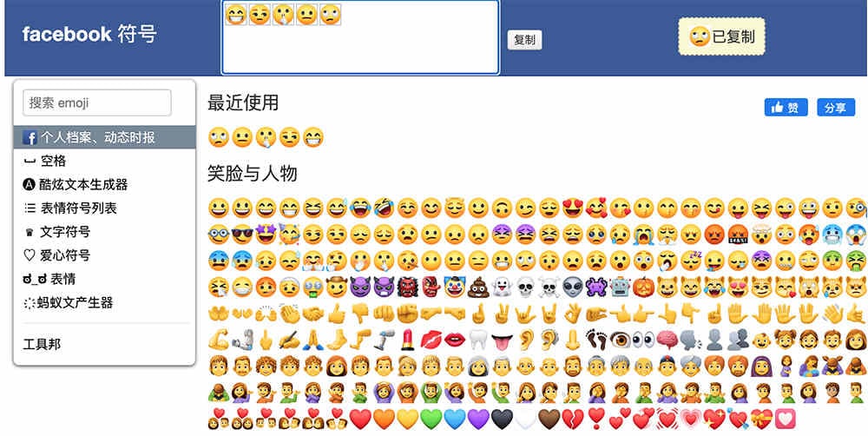Click the blue 分享 share button
This screenshot has height=436, width=868.
coord(836,108)
